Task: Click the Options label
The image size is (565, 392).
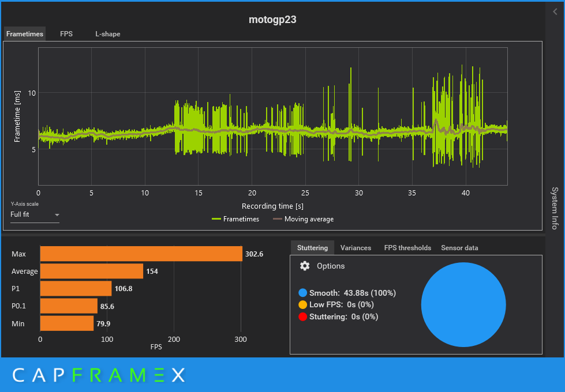Action: click(x=331, y=266)
